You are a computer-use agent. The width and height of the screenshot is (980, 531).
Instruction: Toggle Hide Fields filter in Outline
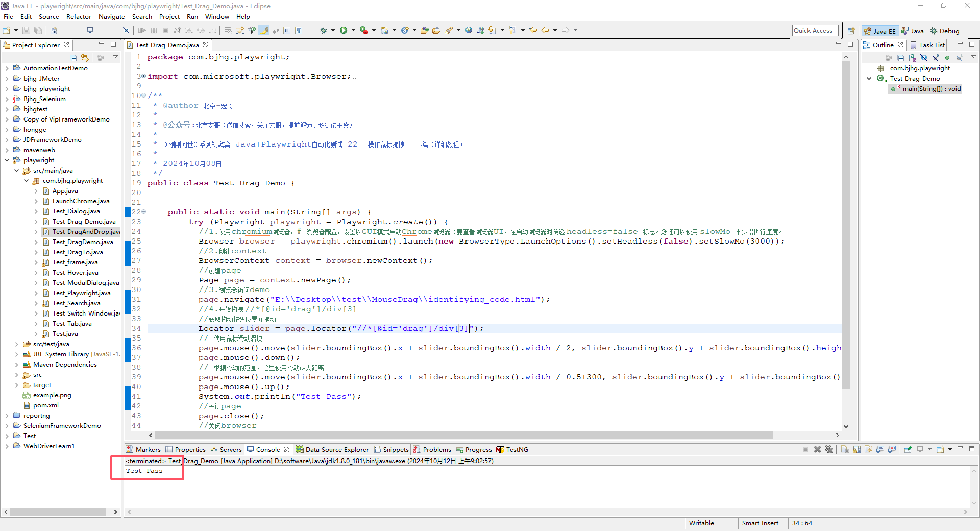click(x=924, y=58)
